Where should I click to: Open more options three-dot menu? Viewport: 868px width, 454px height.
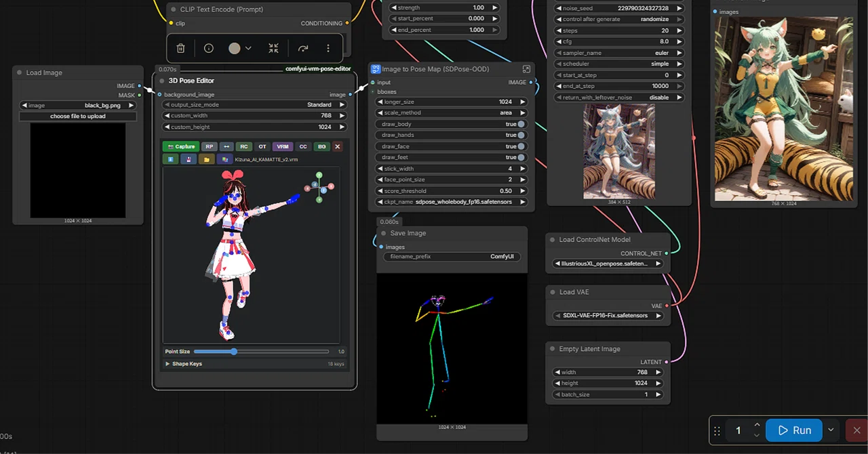(x=328, y=48)
